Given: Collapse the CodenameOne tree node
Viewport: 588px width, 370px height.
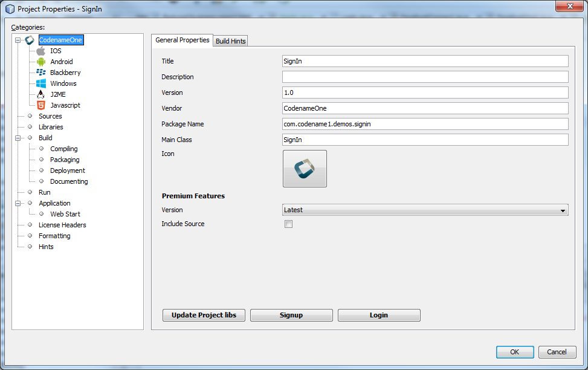Looking at the screenshot, I should pyautogui.click(x=18, y=40).
